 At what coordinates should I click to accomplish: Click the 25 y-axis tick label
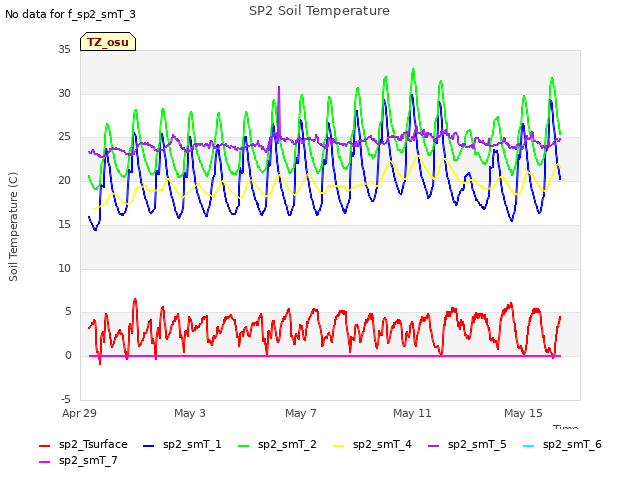pos(64,137)
